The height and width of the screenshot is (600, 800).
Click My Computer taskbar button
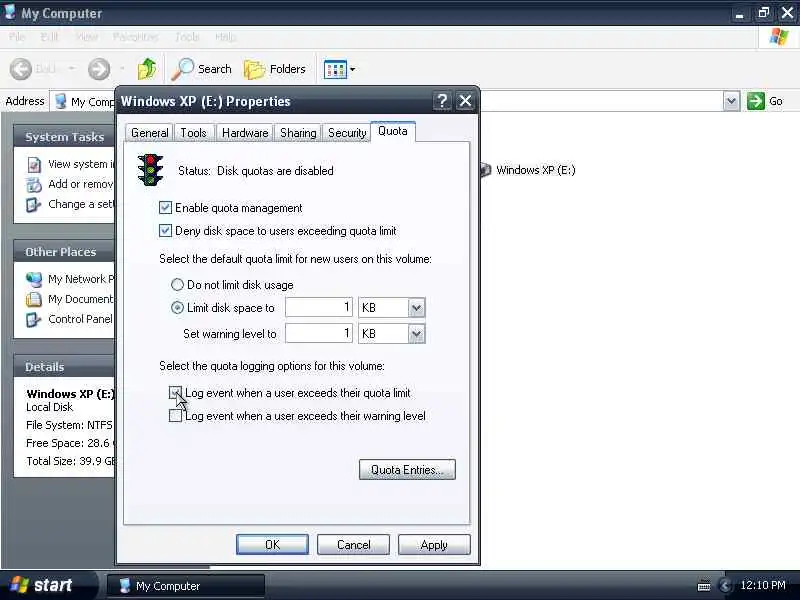click(186, 586)
